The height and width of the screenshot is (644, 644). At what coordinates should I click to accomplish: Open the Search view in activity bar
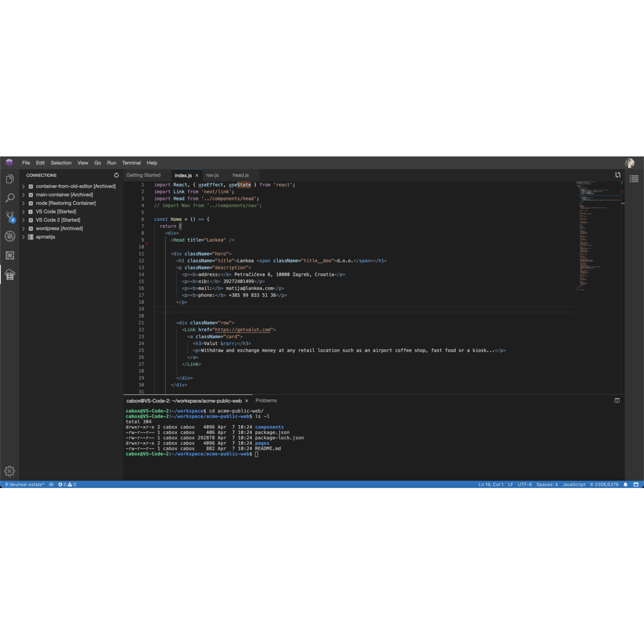pyautogui.click(x=10, y=198)
